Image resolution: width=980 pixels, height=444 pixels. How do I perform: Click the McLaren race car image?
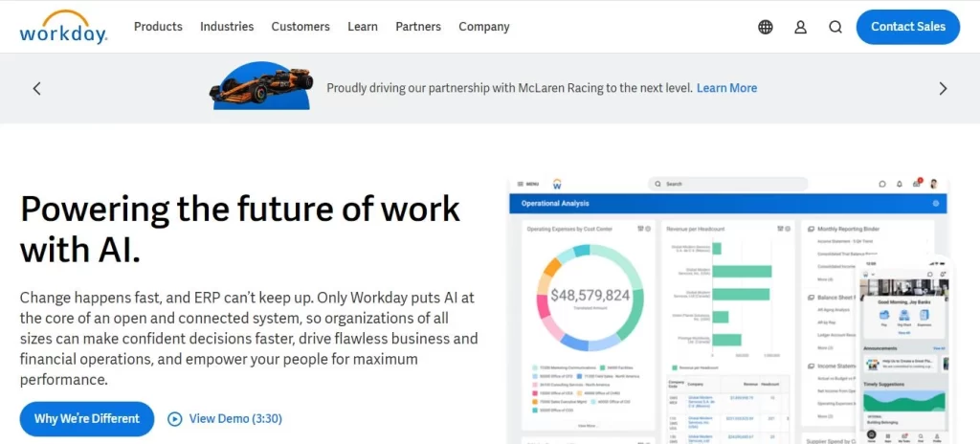coord(261,86)
